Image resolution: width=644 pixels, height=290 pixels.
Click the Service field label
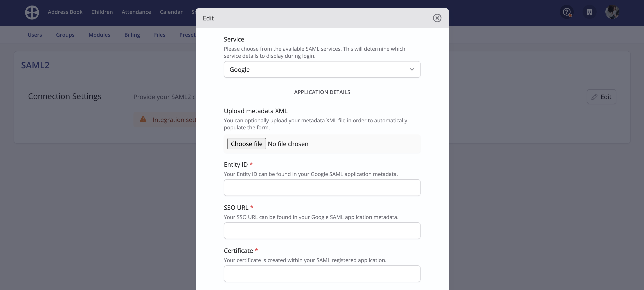coord(234,39)
